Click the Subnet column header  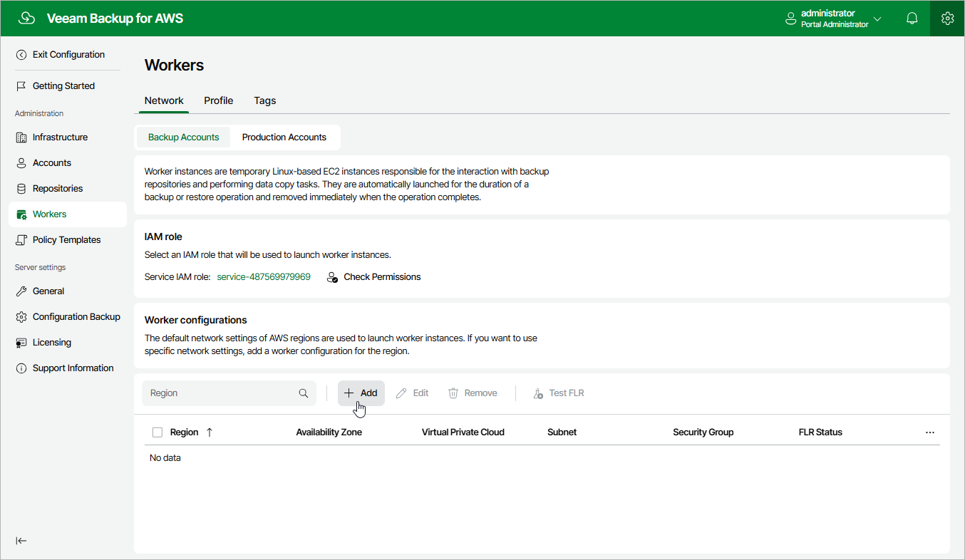(x=562, y=432)
